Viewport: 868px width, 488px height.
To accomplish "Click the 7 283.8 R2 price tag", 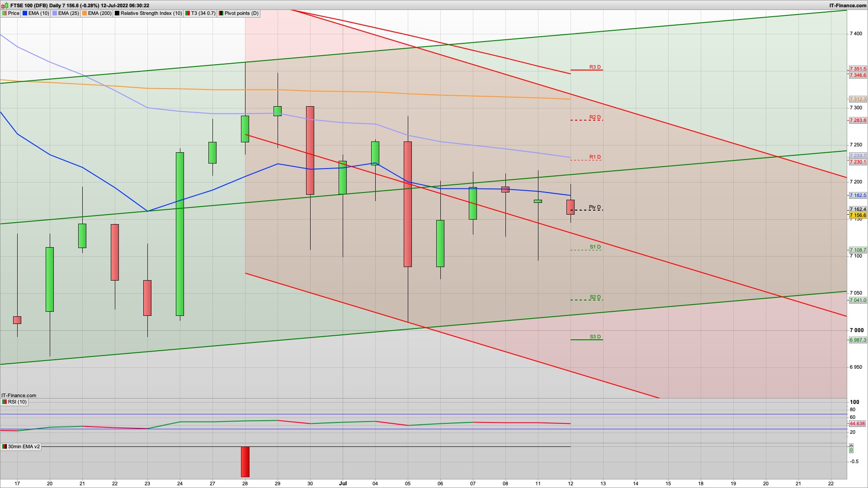I will (858, 120).
